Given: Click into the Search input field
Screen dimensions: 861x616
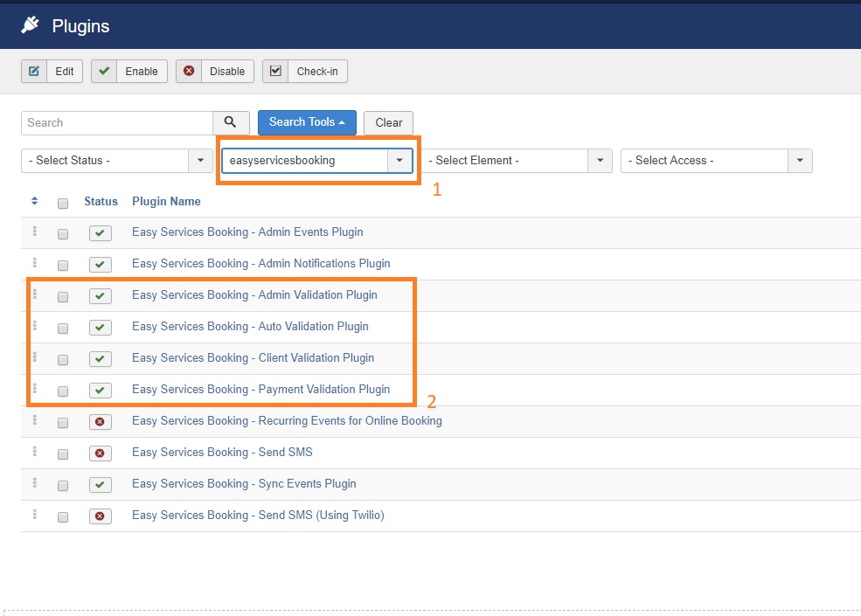Looking at the screenshot, I should pos(117,123).
